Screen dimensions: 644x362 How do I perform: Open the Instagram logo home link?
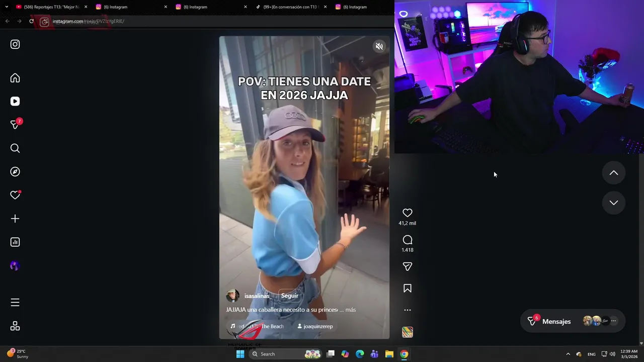(15, 44)
